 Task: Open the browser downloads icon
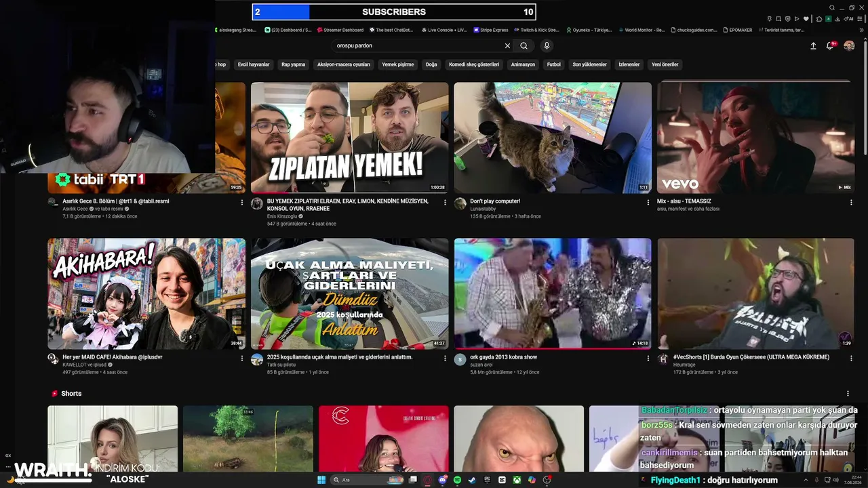tap(838, 19)
